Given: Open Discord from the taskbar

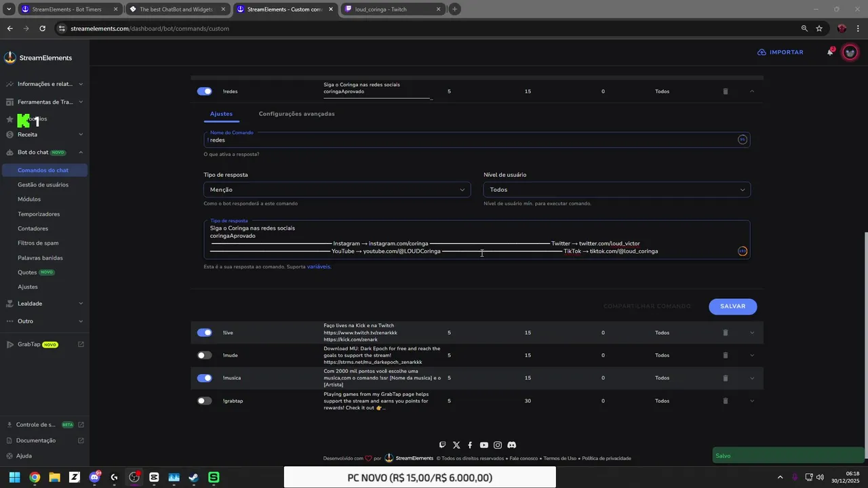Looking at the screenshot, I should click(x=94, y=477).
